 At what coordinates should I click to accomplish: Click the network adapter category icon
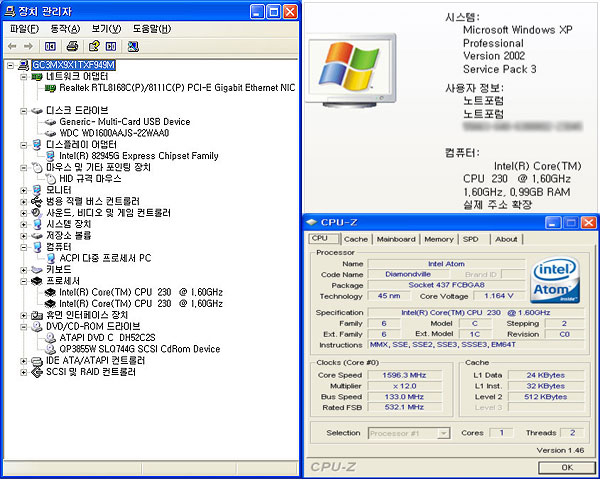37,77
